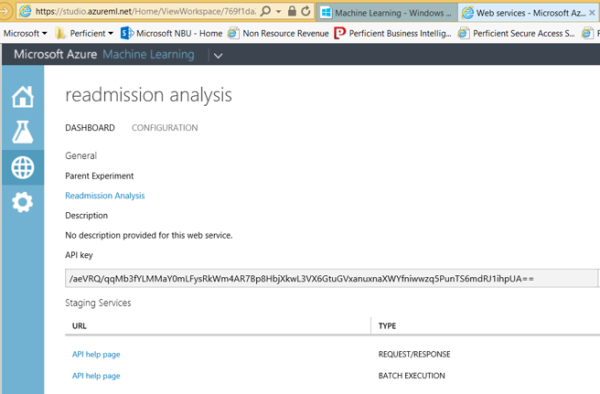Click the Machine Learning header text
Viewport: 600px width, 394px height.
(x=148, y=55)
